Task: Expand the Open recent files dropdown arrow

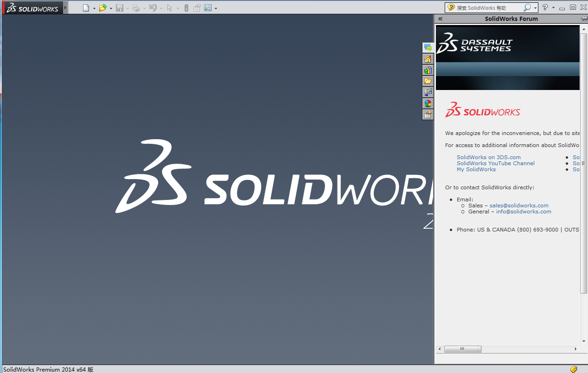Action: pyautogui.click(x=111, y=8)
